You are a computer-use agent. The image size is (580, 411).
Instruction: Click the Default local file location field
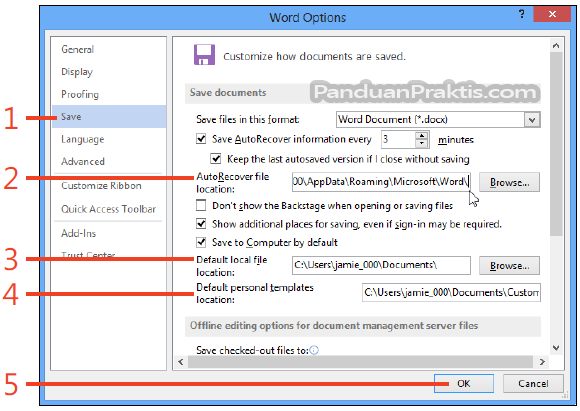coord(381,265)
